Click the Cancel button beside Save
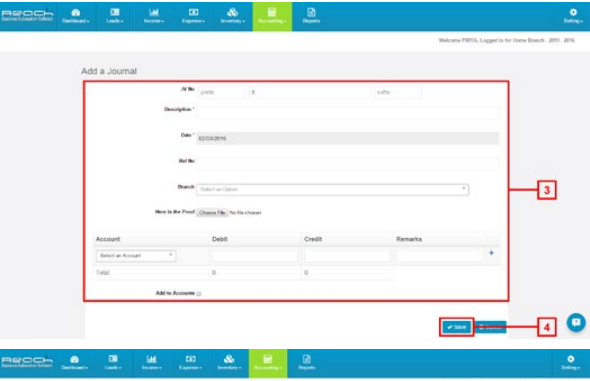The width and height of the screenshot is (590, 381). [491, 327]
